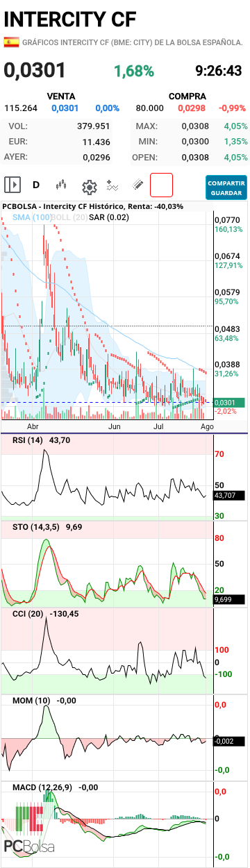Click the empty red-outlined toolbar box
This screenshot has height=868, width=250.
coord(161,185)
